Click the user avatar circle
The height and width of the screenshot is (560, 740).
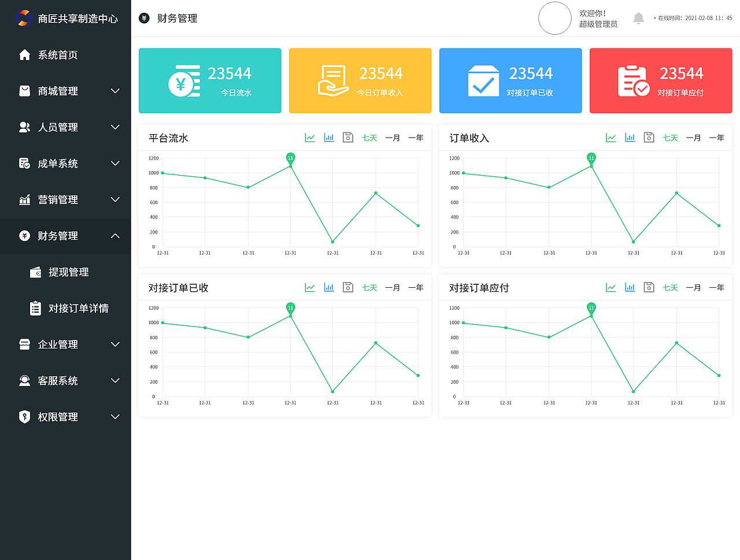pyautogui.click(x=555, y=18)
